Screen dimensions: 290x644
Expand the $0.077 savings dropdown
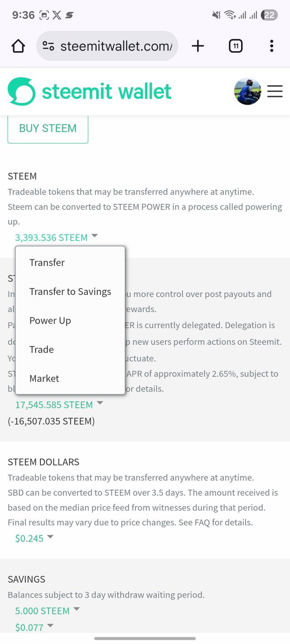(x=34, y=627)
